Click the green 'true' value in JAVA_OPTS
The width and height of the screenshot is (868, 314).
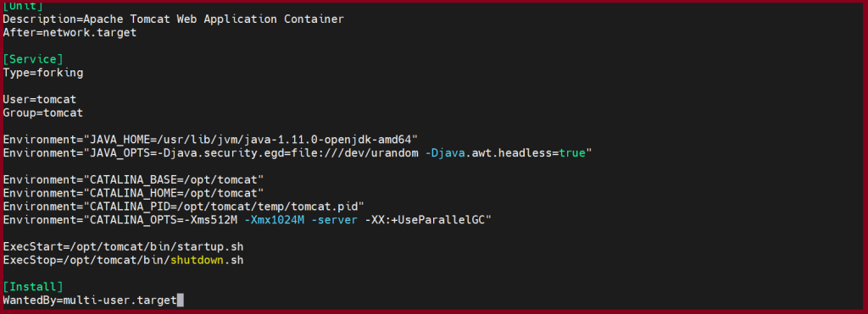click(572, 152)
